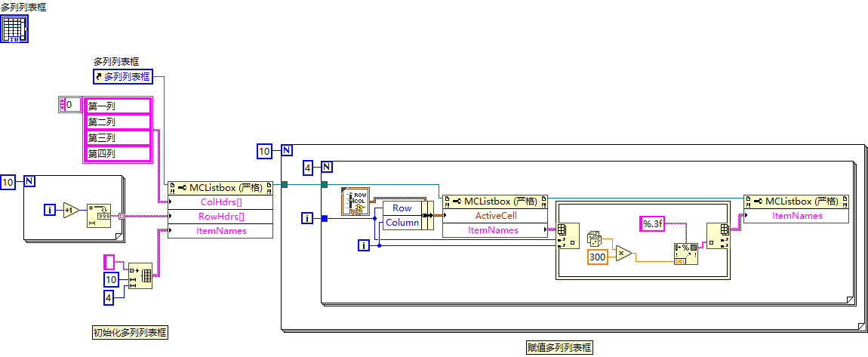Click the auto-index output tunnel of small loop
868x357 pixels.
pyautogui.click(x=122, y=216)
